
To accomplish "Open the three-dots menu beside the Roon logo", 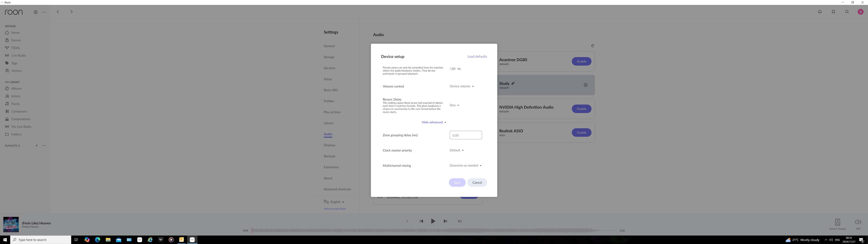I will click(x=44, y=12).
